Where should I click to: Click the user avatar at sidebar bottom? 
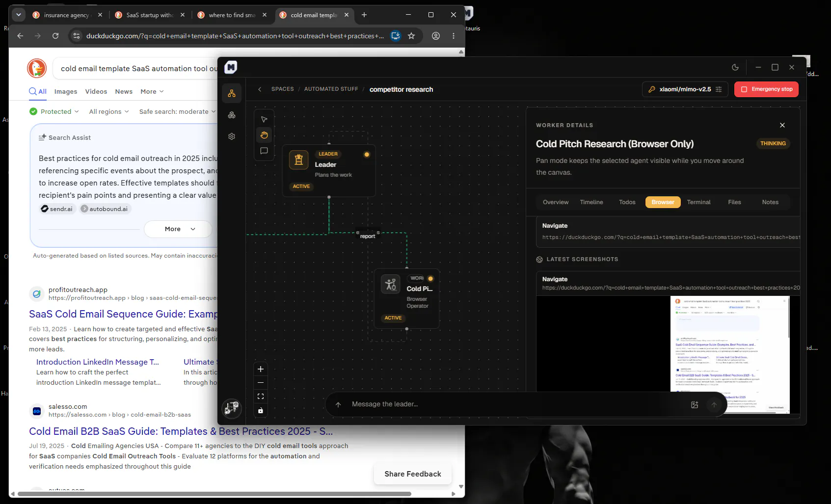(x=232, y=408)
